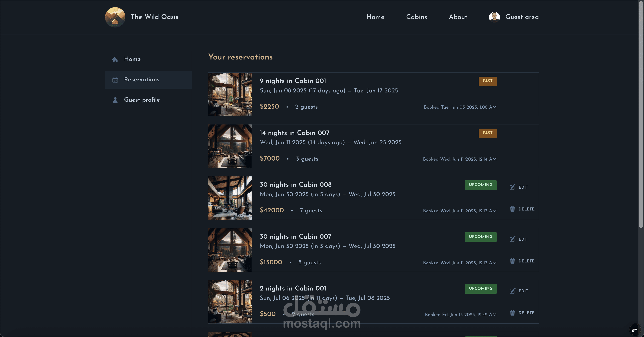The height and width of the screenshot is (337, 644).
Task: Open Guest area in top navigation
Action: coord(514,17)
